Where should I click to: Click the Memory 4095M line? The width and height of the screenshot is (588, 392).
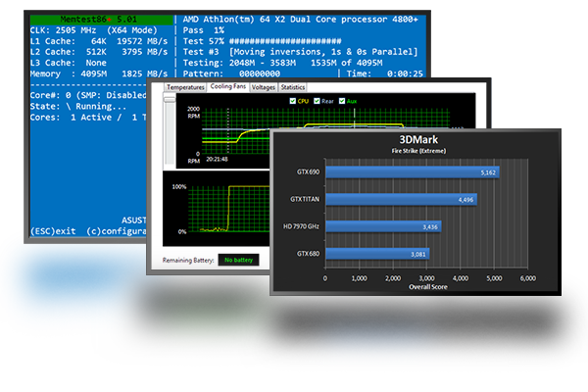[99, 73]
